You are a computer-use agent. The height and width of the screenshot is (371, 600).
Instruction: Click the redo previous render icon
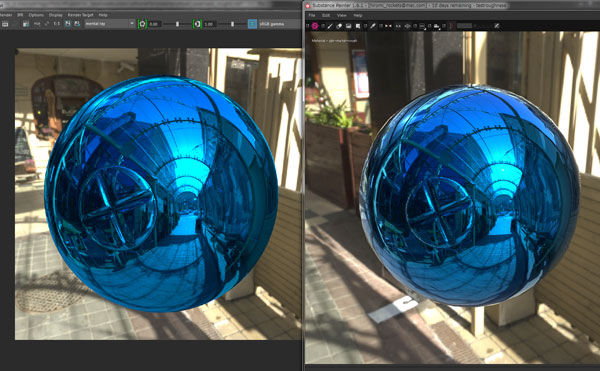click(5, 24)
